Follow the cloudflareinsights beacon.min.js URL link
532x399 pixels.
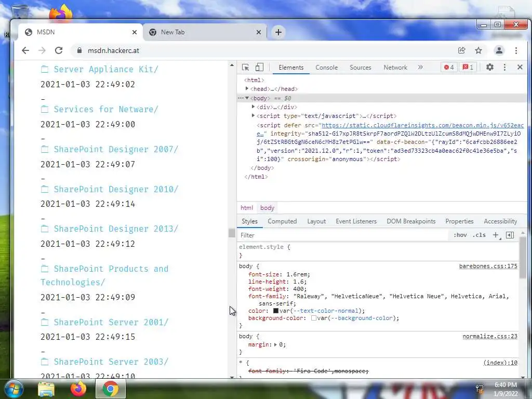422,126
